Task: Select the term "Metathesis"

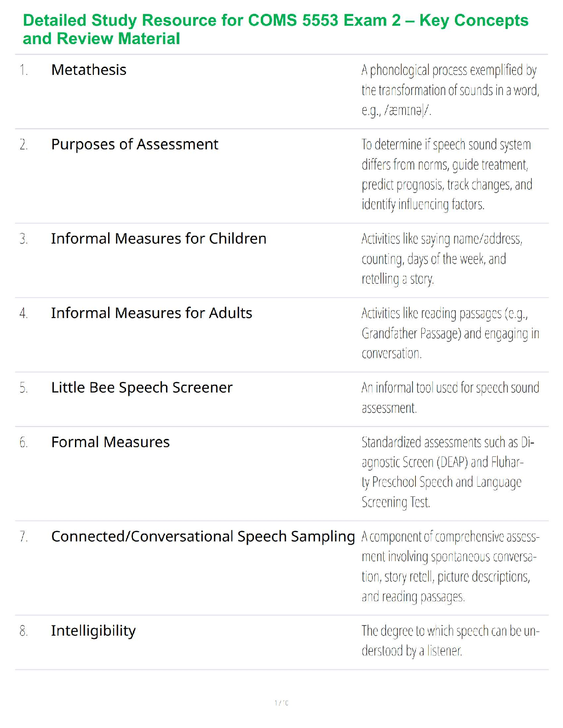Action: (89, 70)
